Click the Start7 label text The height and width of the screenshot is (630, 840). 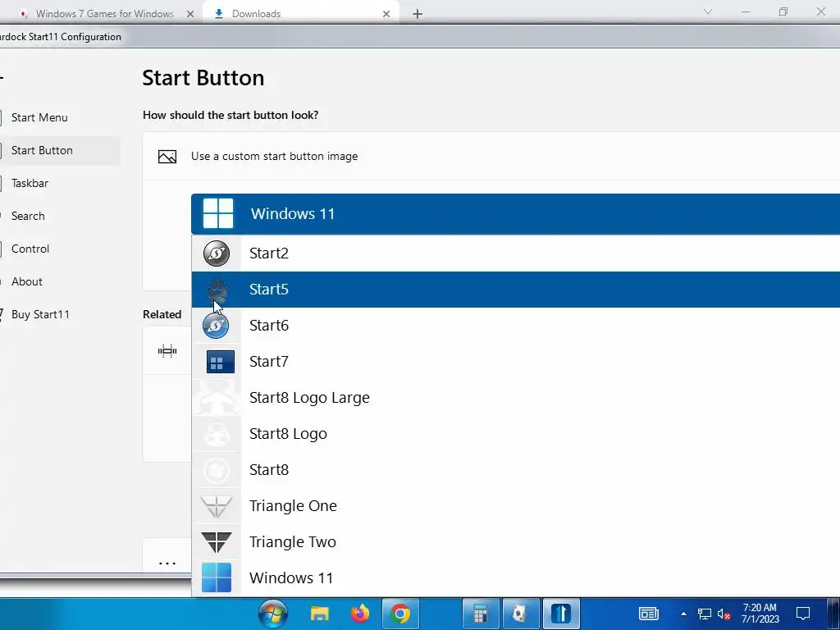[269, 362]
